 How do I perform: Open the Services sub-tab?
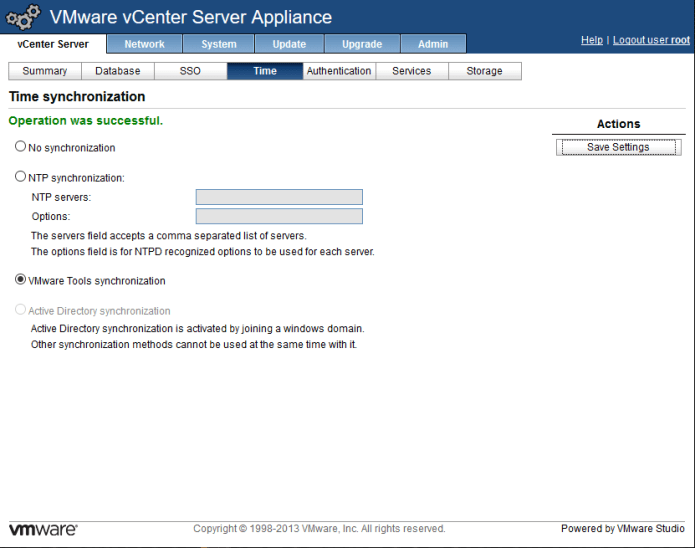411,71
